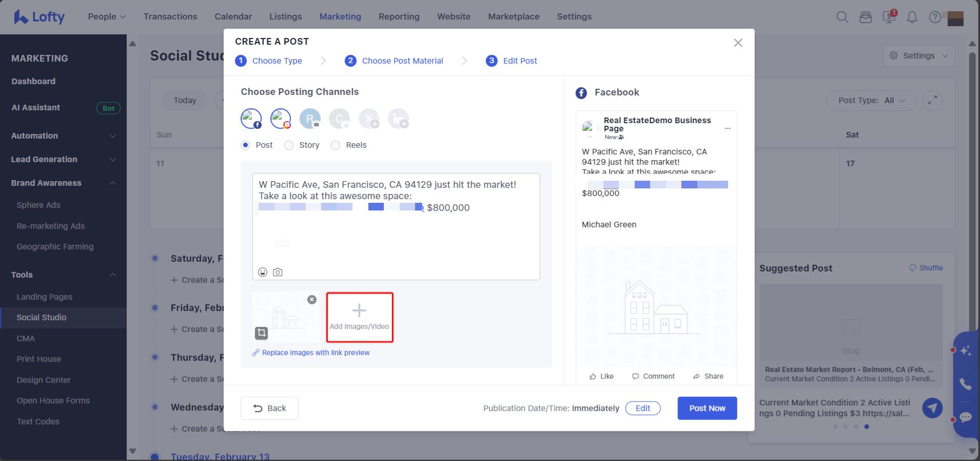
Task: Click the Back button
Action: click(x=269, y=408)
